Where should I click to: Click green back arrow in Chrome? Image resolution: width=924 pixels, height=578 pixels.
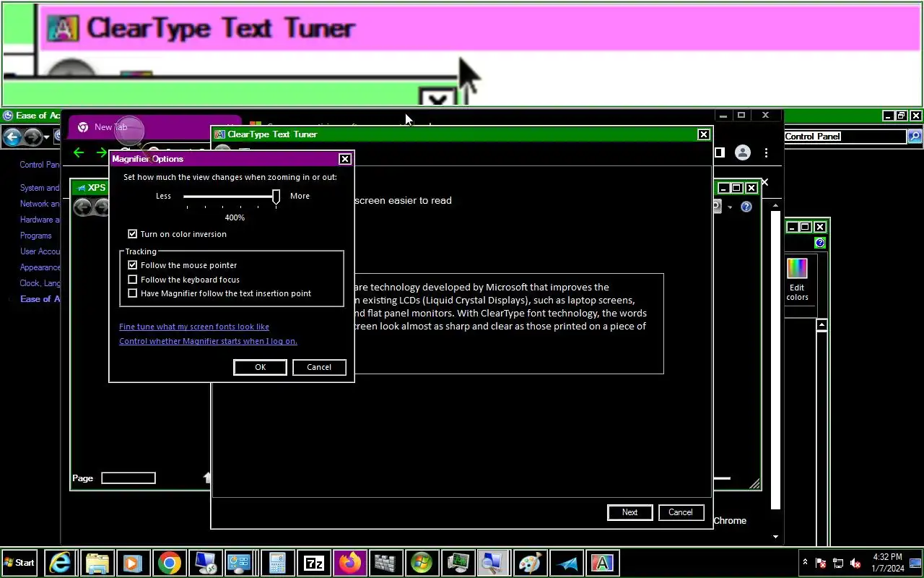79,152
